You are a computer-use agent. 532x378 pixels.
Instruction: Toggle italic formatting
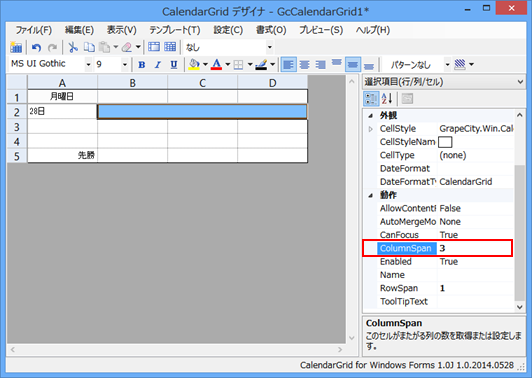[x=158, y=64]
